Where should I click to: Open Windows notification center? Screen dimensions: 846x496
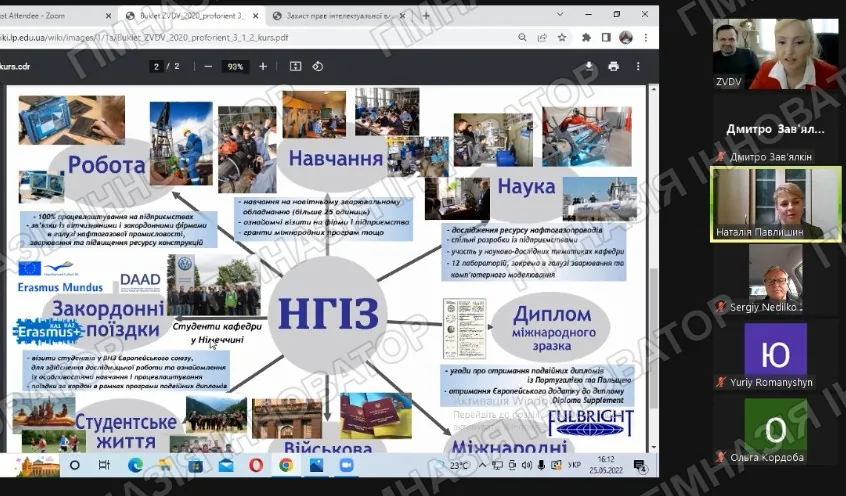pos(640,465)
